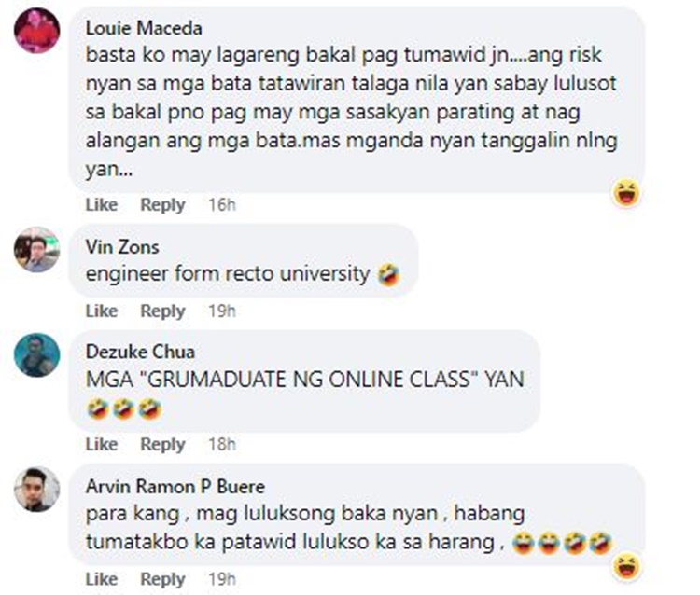Reply to Louie Maceda's comment
Screen dimensions: 700x595
click(x=163, y=205)
